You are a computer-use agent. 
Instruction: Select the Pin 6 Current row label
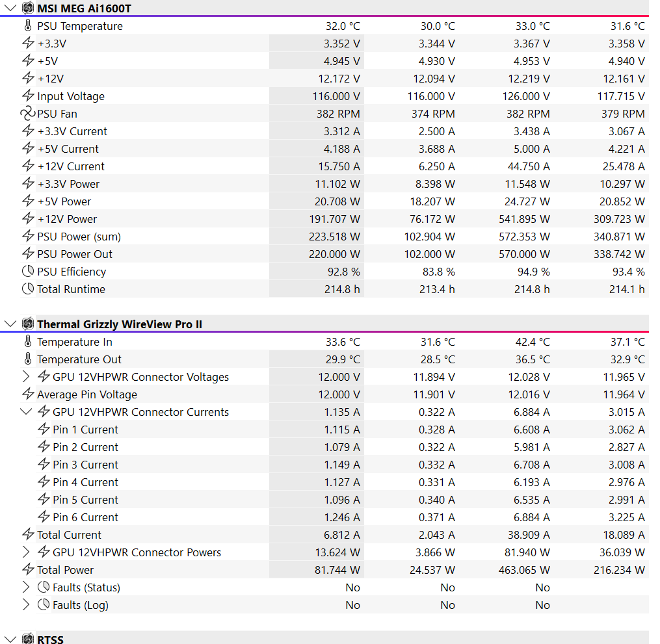85,517
